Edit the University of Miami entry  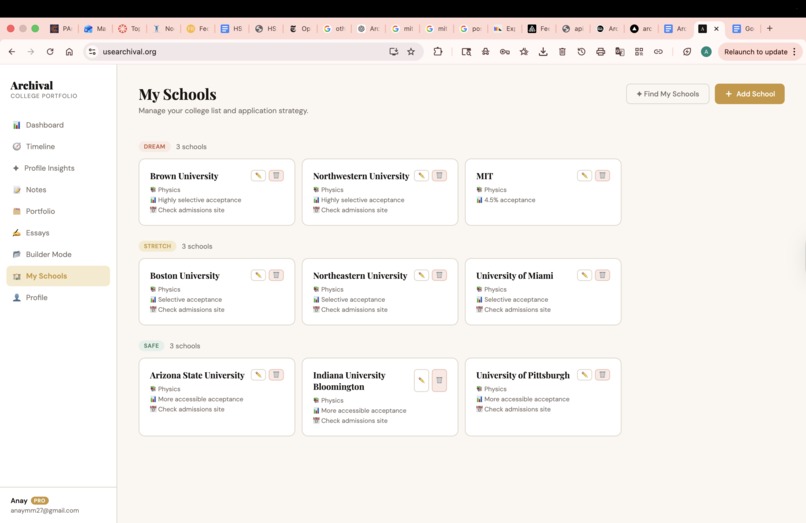pyautogui.click(x=584, y=275)
